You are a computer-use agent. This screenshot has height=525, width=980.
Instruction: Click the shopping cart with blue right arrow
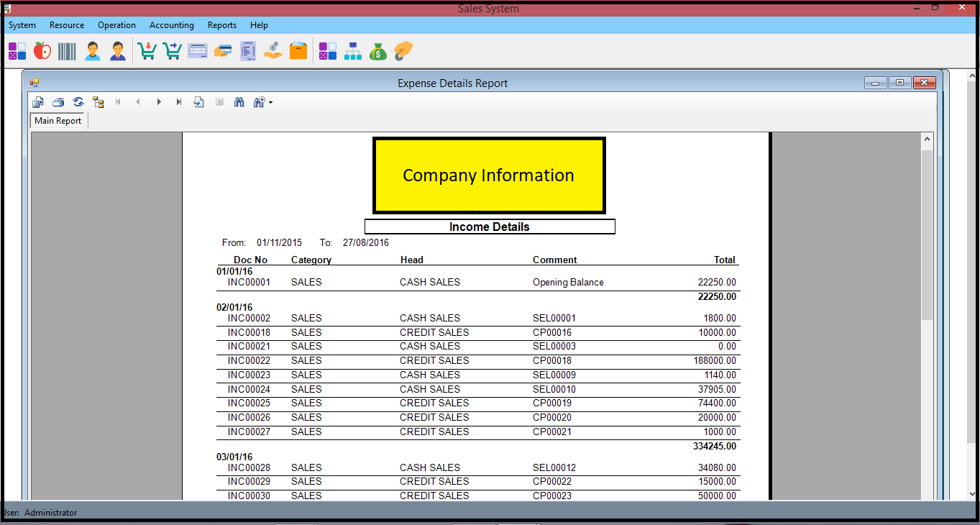tap(172, 51)
